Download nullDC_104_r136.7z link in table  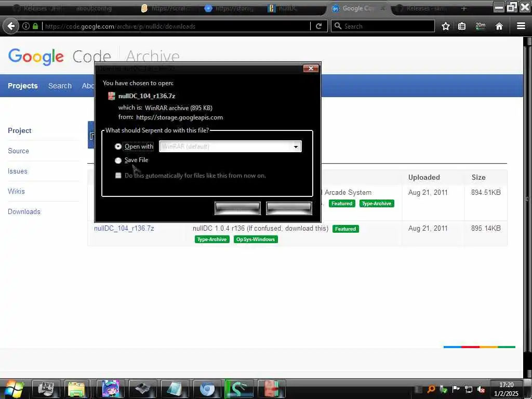[124, 229]
